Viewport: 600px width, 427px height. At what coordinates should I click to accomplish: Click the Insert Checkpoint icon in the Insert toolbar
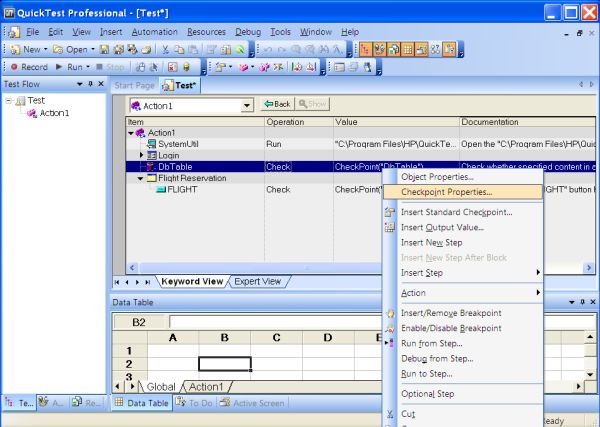(221, 67)
